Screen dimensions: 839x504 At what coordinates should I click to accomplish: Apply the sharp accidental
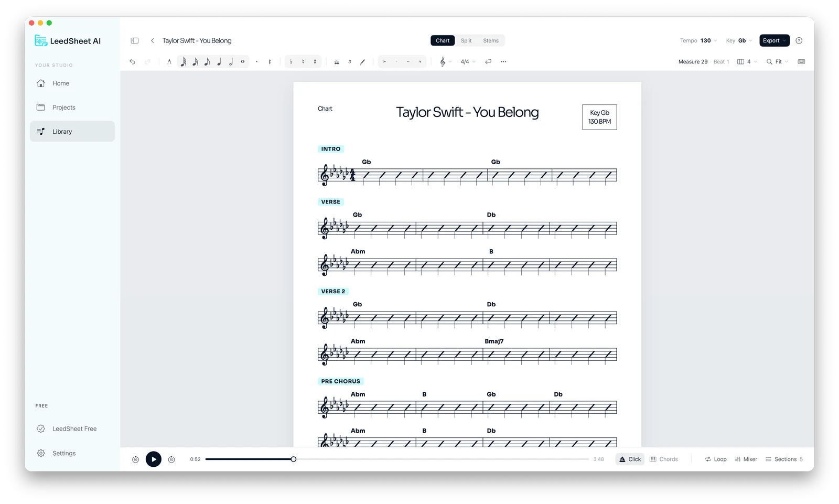click(315, 62)
